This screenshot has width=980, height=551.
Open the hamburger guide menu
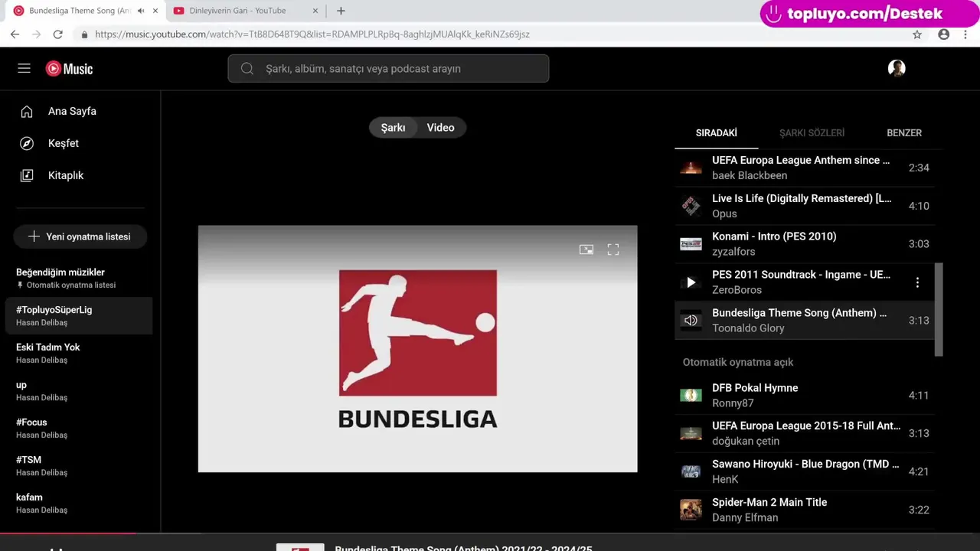click(24, 69)
